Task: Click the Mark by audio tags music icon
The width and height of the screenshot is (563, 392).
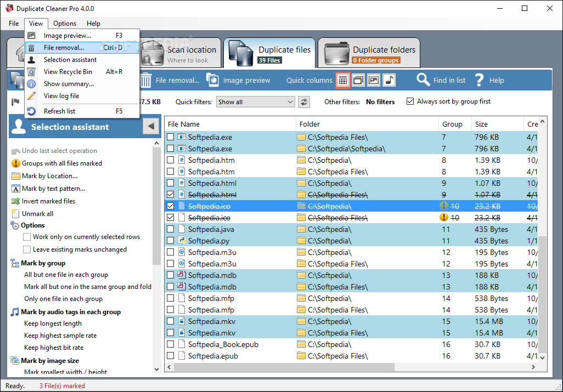Action: point(15,311)
